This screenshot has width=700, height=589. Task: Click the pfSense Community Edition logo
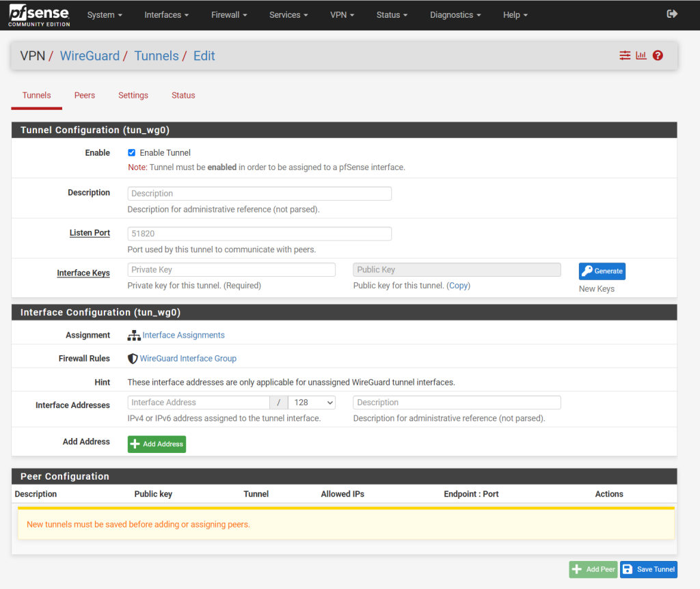[39, 15]
